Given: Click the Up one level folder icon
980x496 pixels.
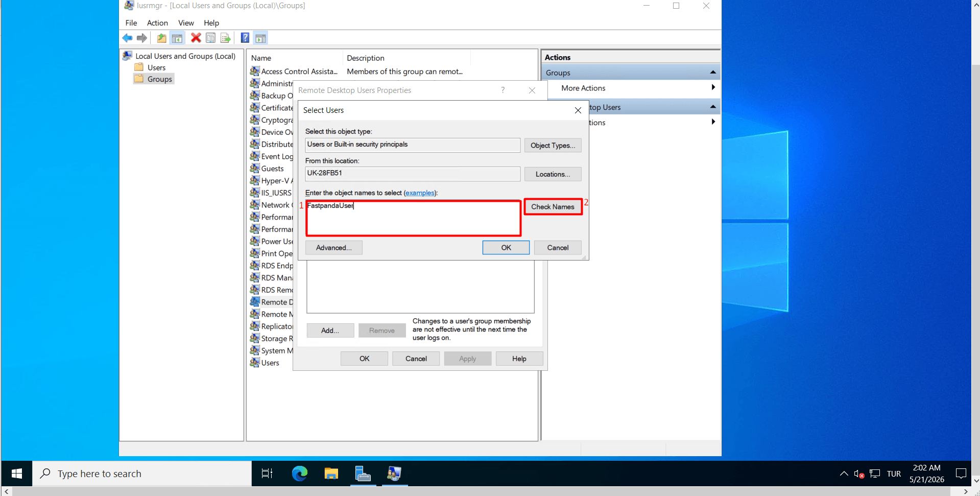Looking at the screenshot, I should (x=161, y=38).
